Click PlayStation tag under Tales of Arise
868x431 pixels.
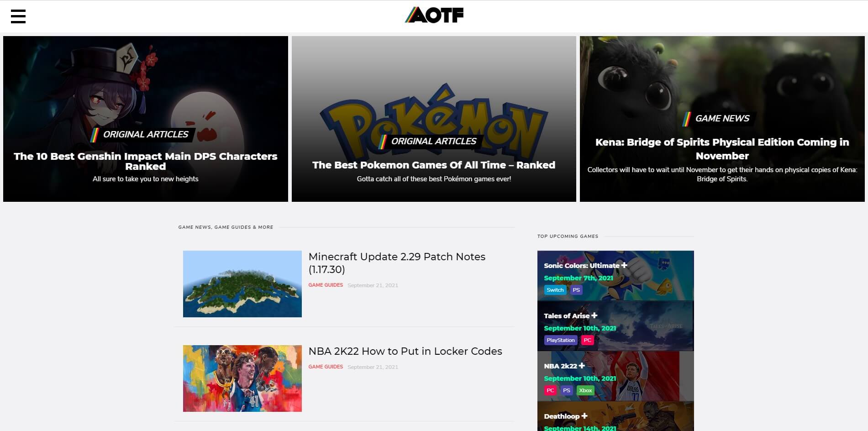pos(561,340)
